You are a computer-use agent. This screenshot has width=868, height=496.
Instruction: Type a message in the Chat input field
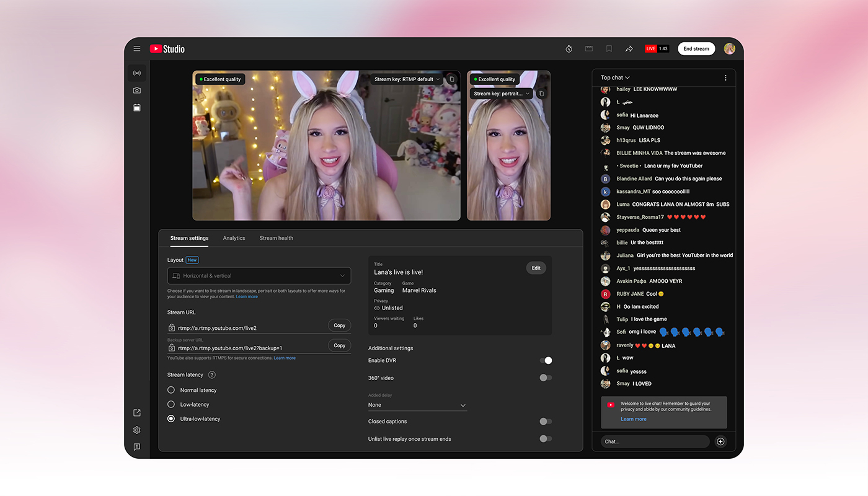click(x=654, y=441)
